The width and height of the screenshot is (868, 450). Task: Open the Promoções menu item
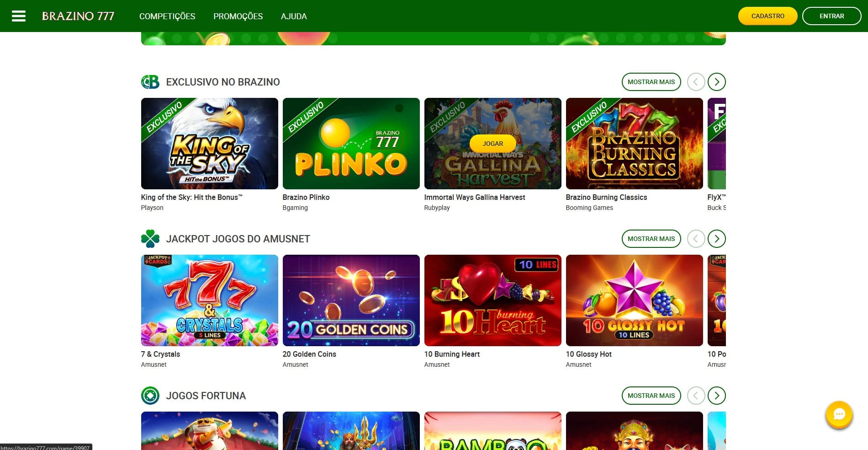pos(238,16)
